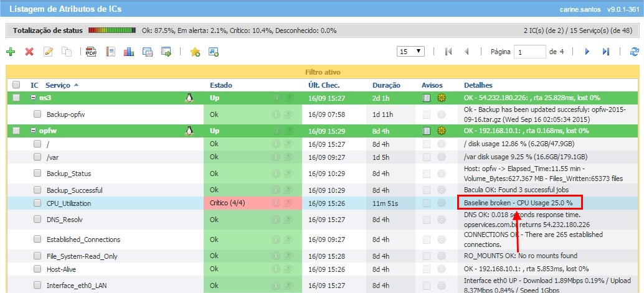
Task: Open the rows-per-page dropdown showing 15
Action: pos(410,51)
